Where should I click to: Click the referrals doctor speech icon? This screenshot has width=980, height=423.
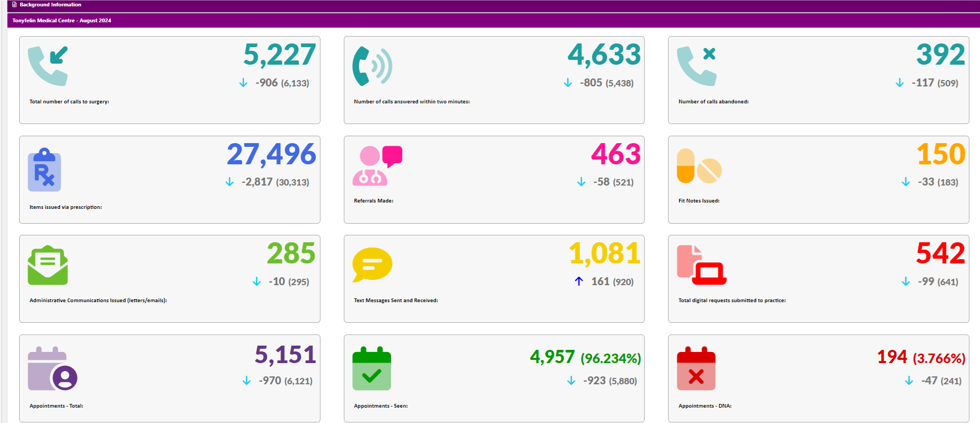(377, 165)
